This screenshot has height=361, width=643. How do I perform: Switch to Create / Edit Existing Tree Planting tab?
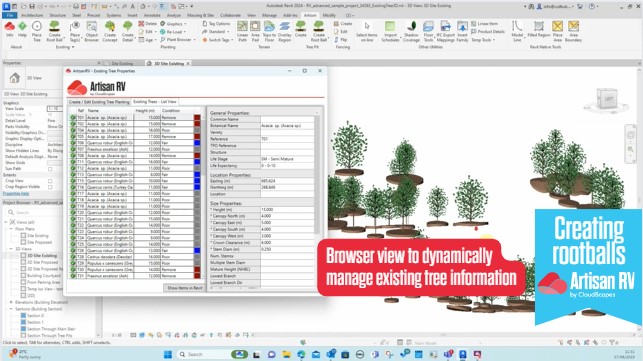[99, 102]
